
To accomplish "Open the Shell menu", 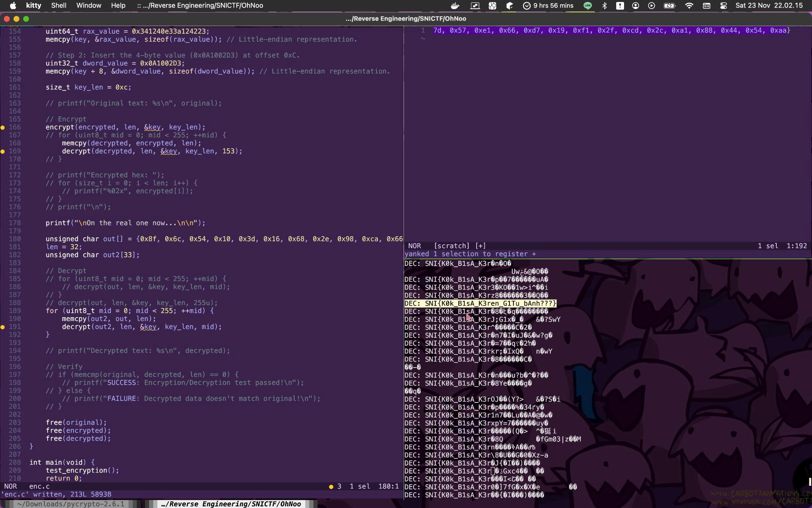I will (x=59, y=6).
